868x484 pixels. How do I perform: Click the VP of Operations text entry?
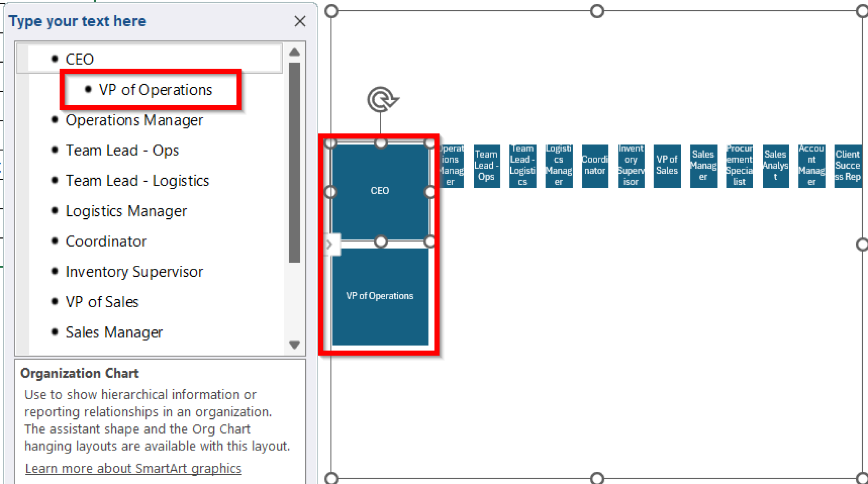click(155, 89)
